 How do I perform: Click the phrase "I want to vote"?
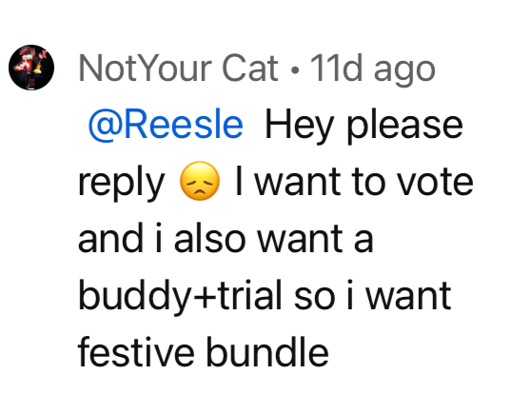pyautogui.click(x=354, y=182)
